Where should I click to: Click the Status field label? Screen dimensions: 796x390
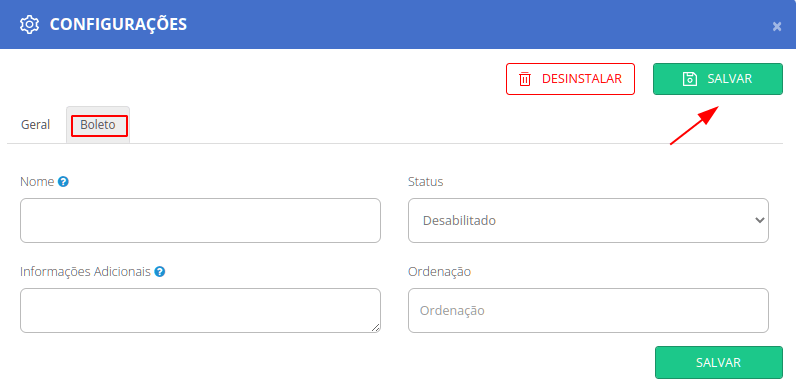click(x=425, y=181)
